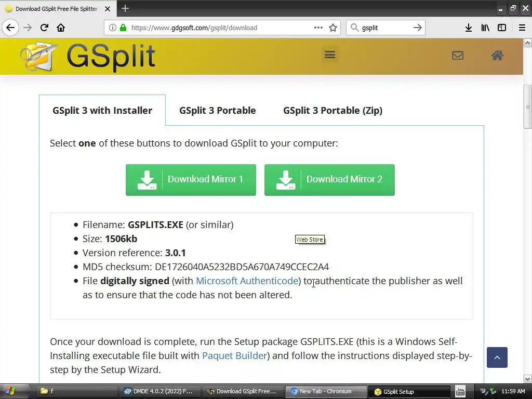Open the on-screen keyboard tray icon
This screenshot has width=532, height=399.
(x=460, y=392)
